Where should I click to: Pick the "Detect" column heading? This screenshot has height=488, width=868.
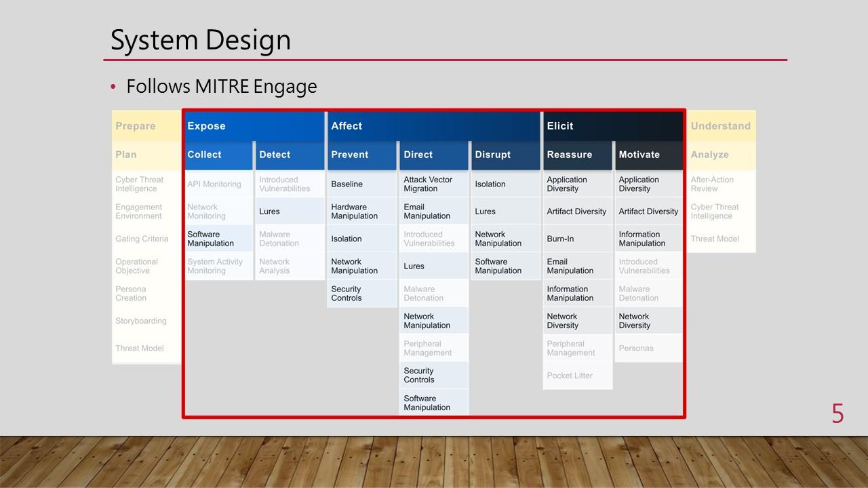click(290, 155)
